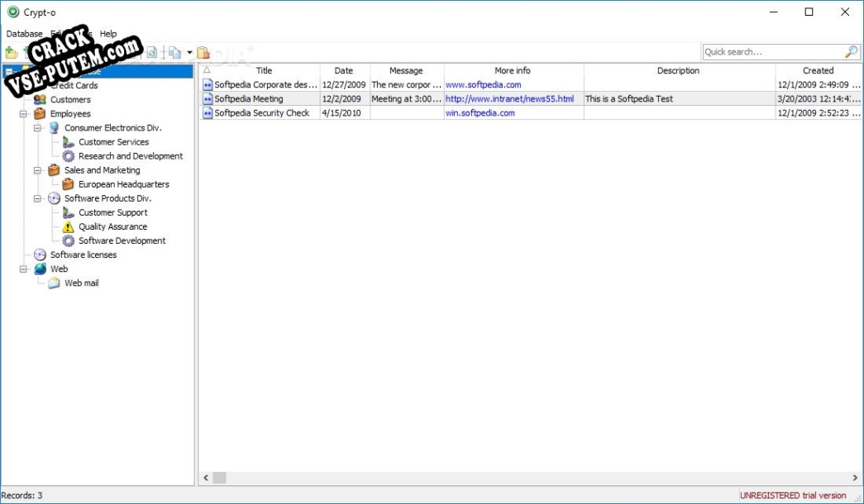
Task: Sort by the Date column header
Action: point(344,70)
